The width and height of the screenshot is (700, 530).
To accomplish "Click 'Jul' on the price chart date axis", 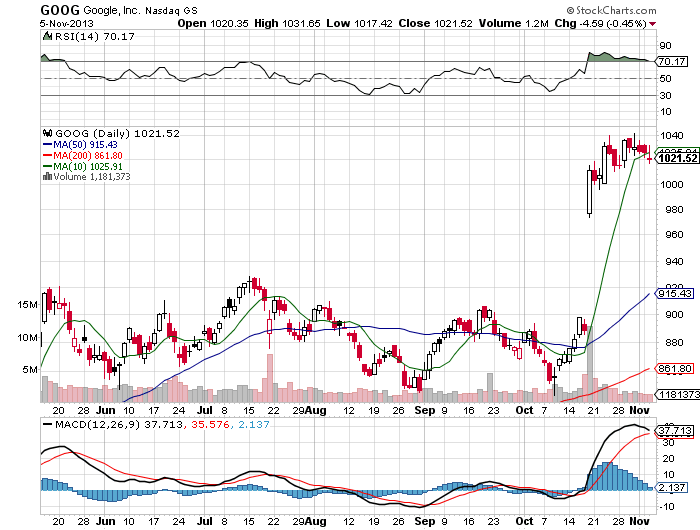I will click(205, 410).
